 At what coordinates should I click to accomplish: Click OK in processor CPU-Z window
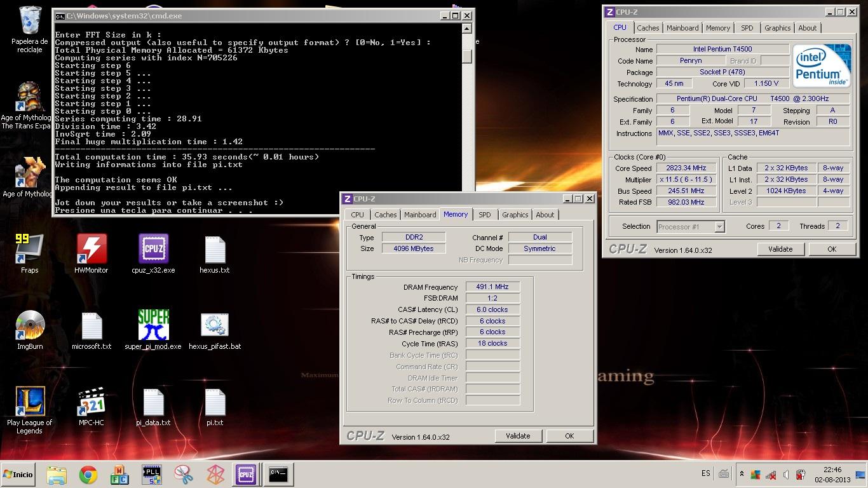click(832, 249)
